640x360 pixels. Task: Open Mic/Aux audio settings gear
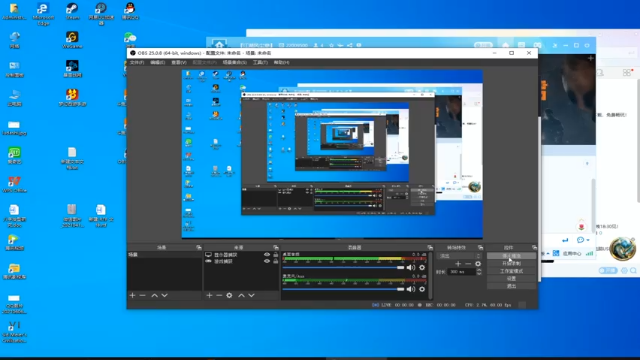[x=422, y=289]
